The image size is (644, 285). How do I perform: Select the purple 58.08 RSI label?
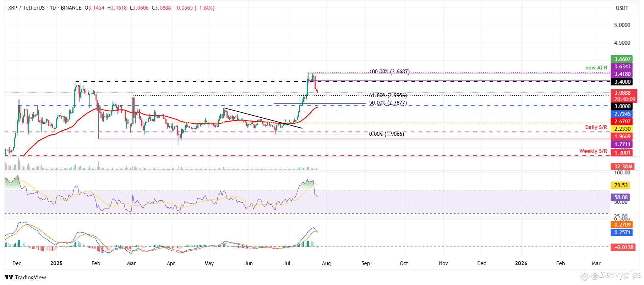point(621,197)
